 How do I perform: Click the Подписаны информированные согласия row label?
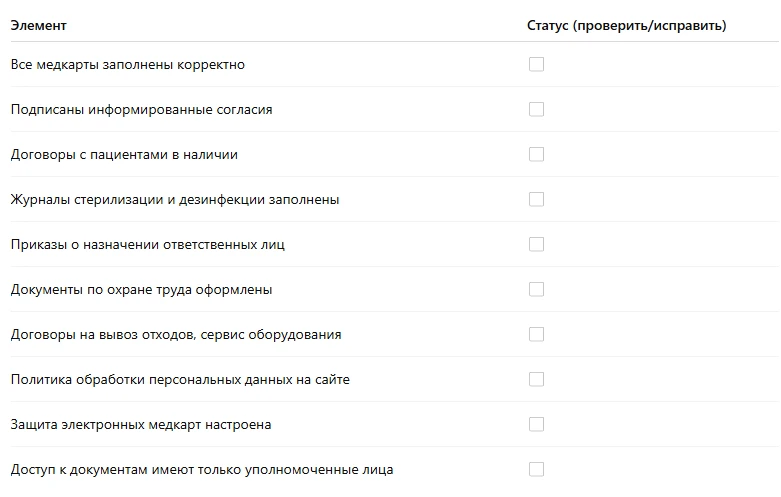pos(141,110)
